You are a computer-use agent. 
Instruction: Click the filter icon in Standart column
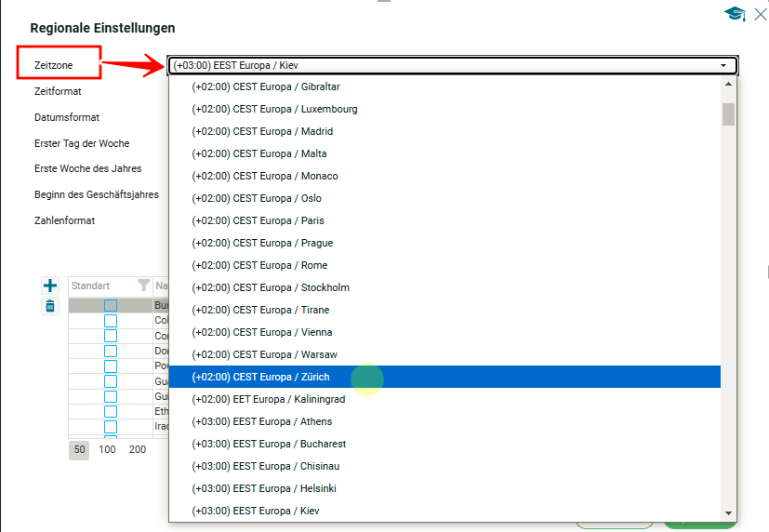click(x=143, y=286)
